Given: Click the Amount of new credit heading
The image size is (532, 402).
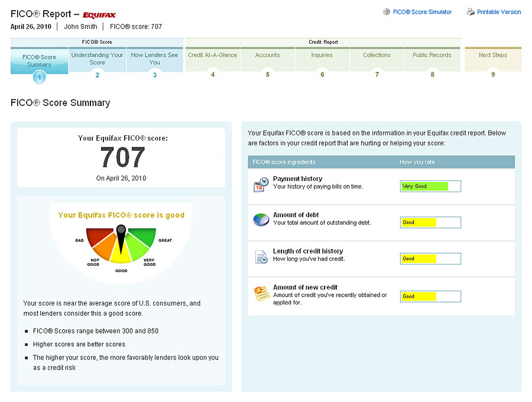Looking at the screenshot, I should [x=306, y=287].
